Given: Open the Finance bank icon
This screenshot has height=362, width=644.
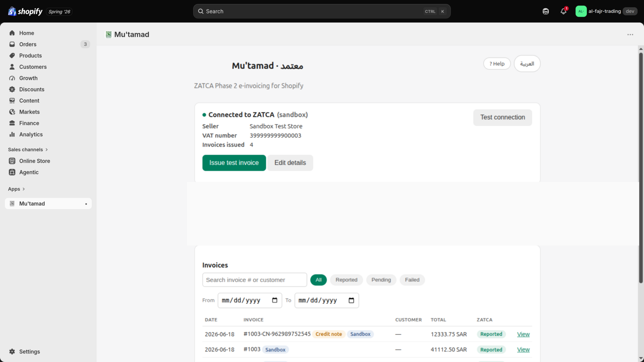Looking at the screenshot, I should [x=12, y=123].
